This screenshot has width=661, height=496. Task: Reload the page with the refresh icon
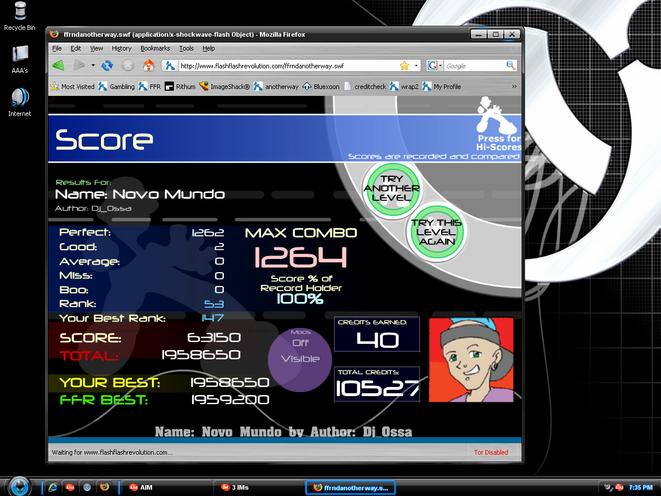107,65
